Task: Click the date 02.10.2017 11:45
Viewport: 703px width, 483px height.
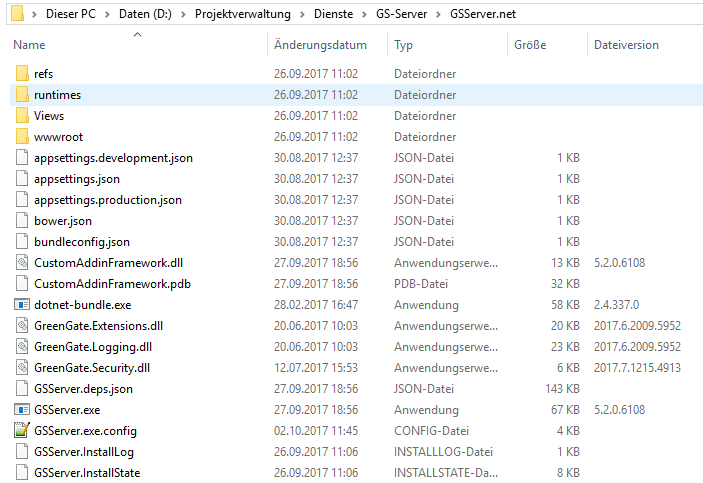Action: pyautogui.click(x=316, y=431)
